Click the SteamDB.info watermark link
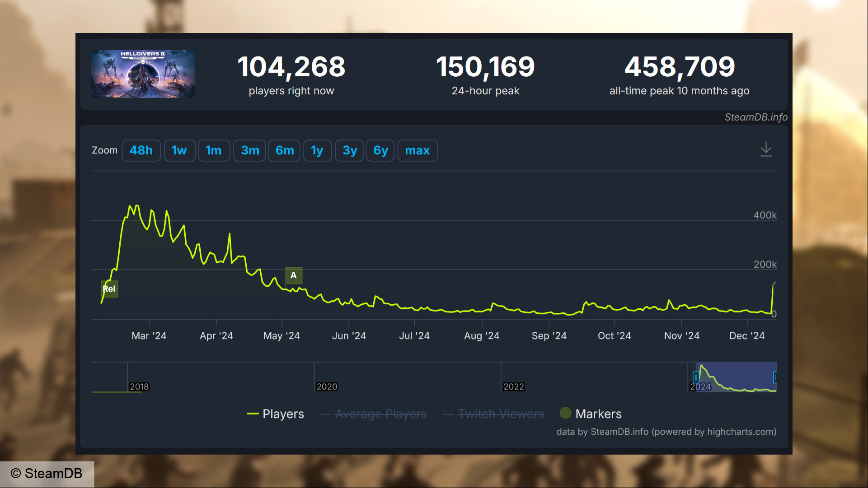This screenshot has height=488, width=868. pyautogui.click(x=756, y=117)
